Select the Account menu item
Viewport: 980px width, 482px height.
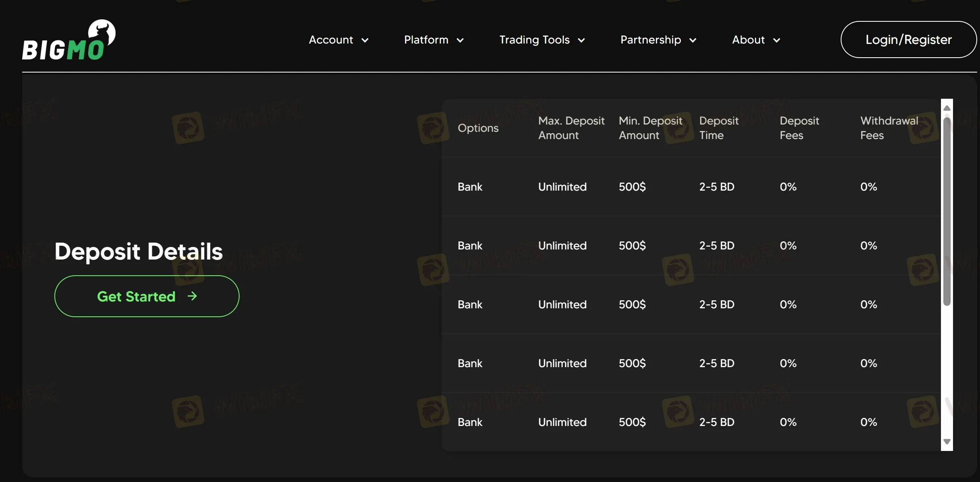pos(331,40)
